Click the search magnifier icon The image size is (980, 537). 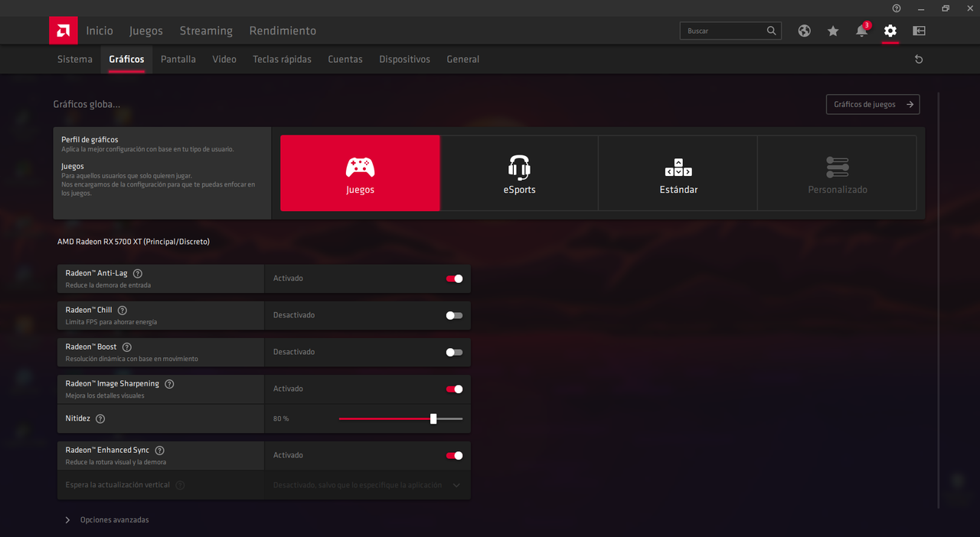771,31
